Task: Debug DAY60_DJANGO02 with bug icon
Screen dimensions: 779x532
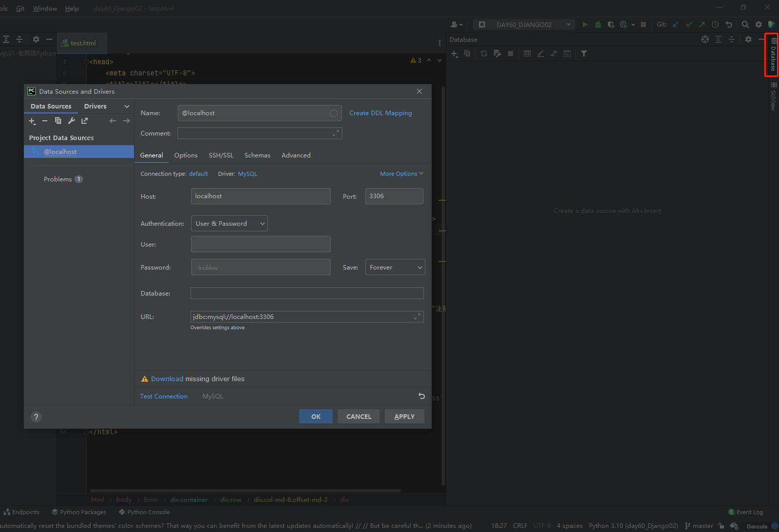Action: [598, 24]
